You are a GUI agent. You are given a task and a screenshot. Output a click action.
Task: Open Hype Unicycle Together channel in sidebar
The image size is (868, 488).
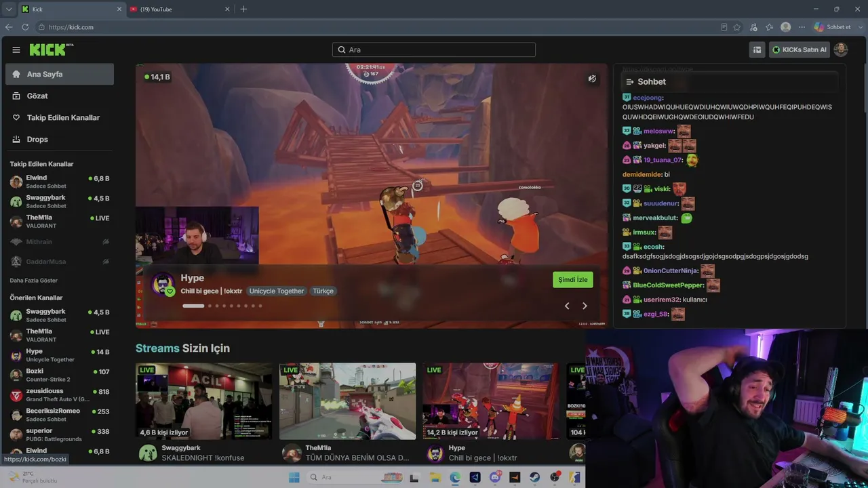(60, 355)
